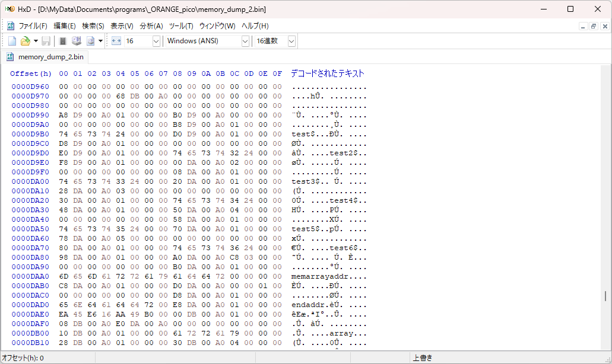Click byte EA in row 0000DAE0

coord(64,315)
